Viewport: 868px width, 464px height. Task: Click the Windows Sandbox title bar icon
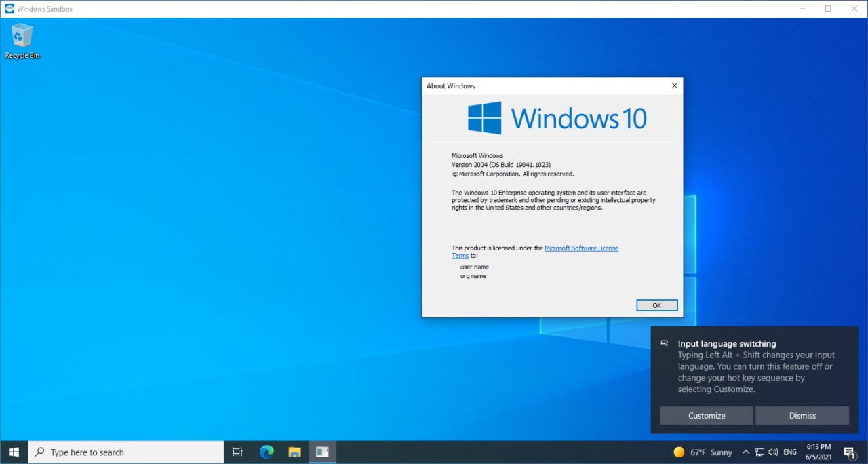tap(9, 9)
